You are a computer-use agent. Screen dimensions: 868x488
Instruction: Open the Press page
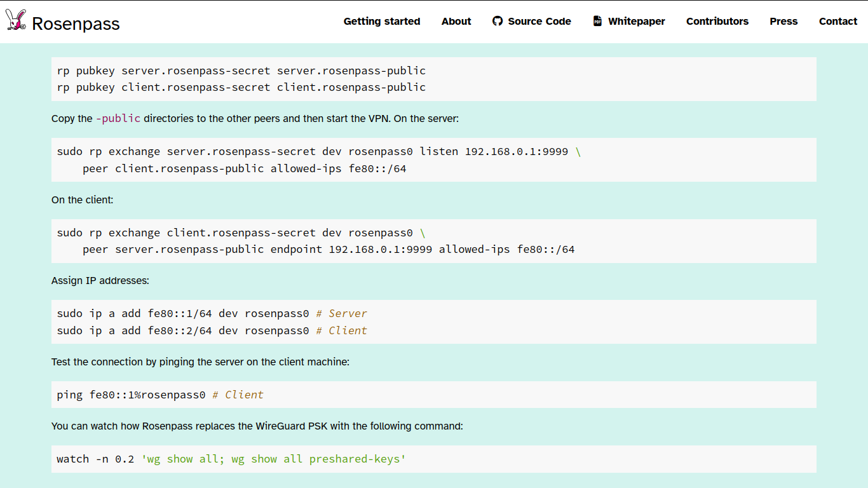783,21
